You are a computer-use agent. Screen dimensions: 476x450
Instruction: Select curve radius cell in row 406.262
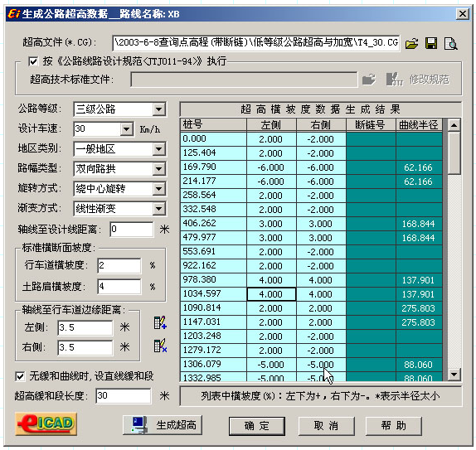(419, 224)
